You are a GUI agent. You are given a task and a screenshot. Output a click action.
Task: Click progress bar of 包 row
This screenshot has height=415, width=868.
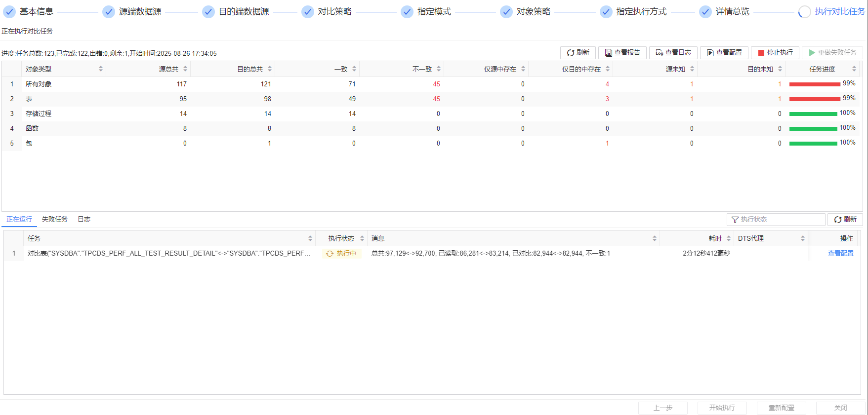click(813, 144)
